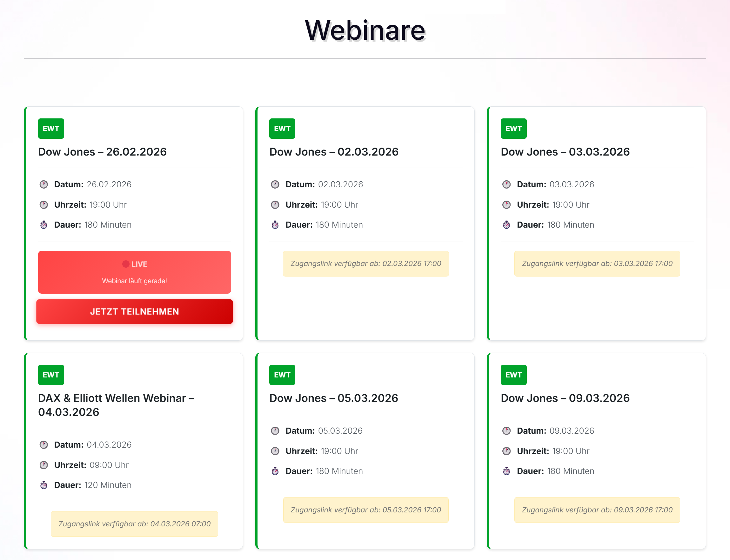Click EWT badge on Dow Jones 05.03.2026 card
The image size is (730, 560).
(x=282, y=375)
